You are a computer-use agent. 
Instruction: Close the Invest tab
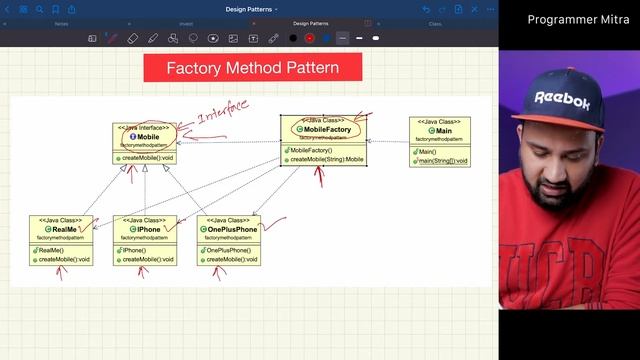tap(129, 24)
